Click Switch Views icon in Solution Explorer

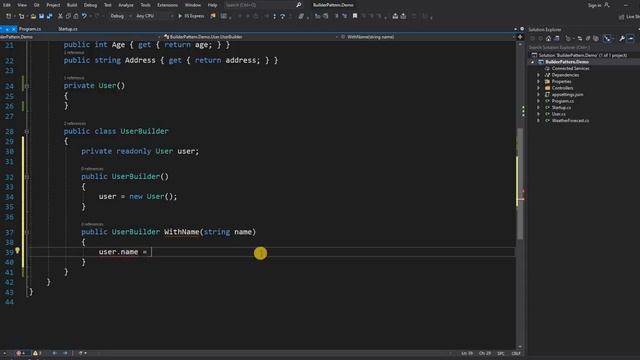click(x=556, y=38)
